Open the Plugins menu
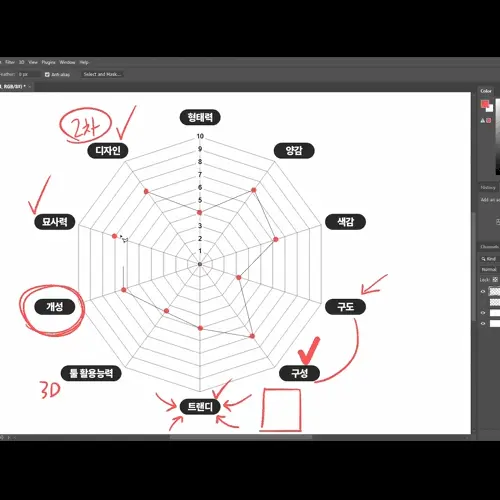500x500 pixels. [48, 62]
